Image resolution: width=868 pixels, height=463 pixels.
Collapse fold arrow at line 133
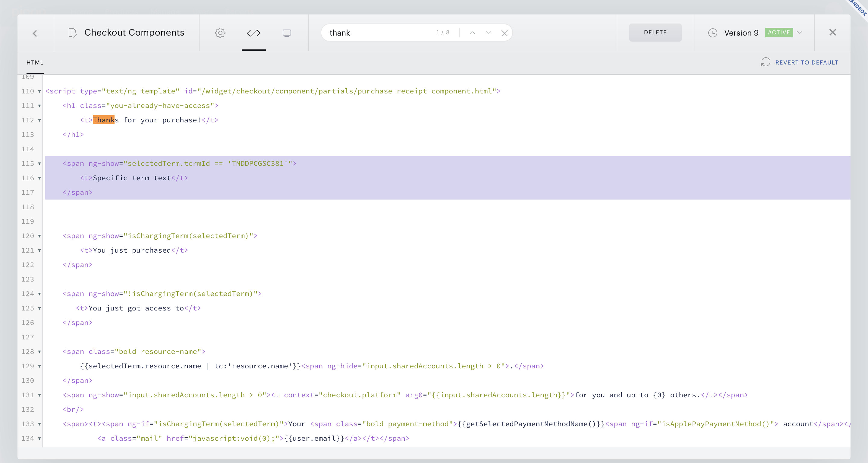(x=39, y=425)
